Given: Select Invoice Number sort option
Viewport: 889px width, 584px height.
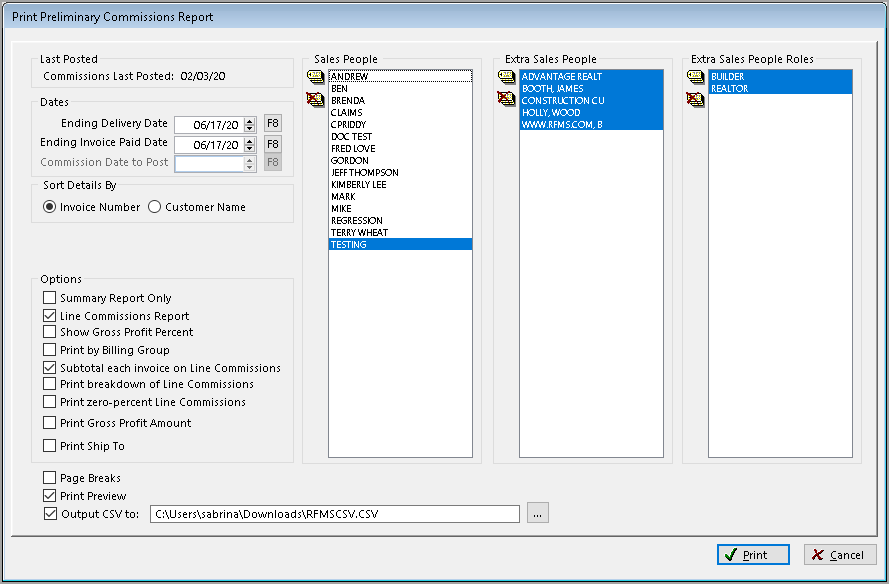Looking at the screenshot, I should pos(50,207).
